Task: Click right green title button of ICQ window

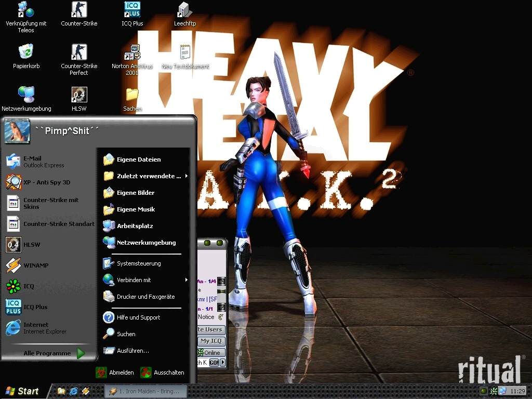Action: [x=220, y=243]
